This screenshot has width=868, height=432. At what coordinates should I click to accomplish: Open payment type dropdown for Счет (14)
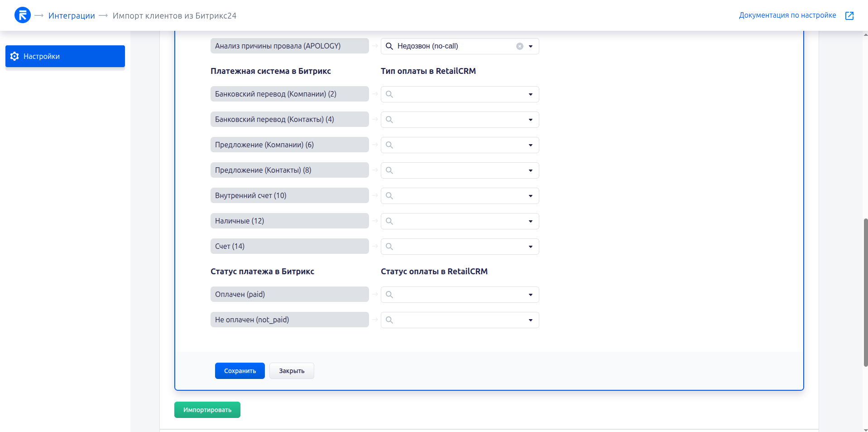point(531,247)
